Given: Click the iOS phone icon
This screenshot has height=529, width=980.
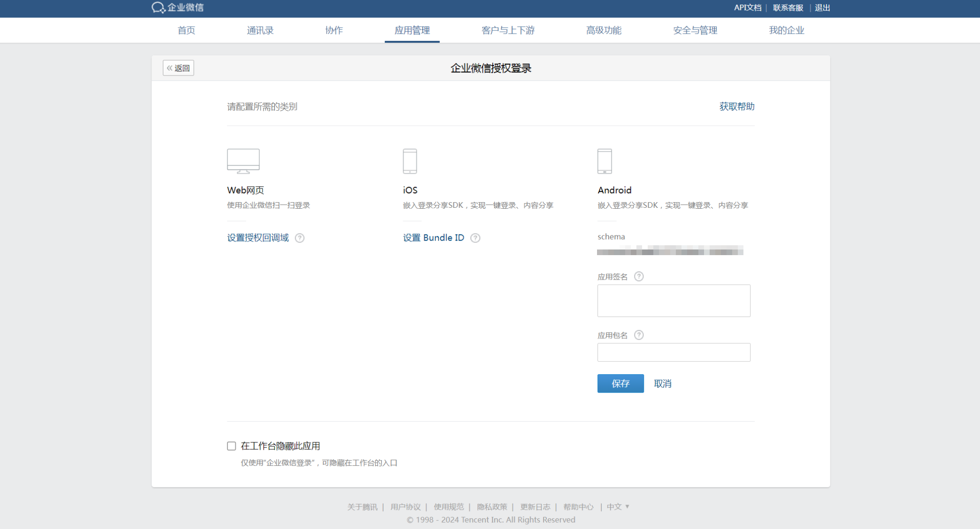Looking at the screenshot, I should (x=410, y=161).
